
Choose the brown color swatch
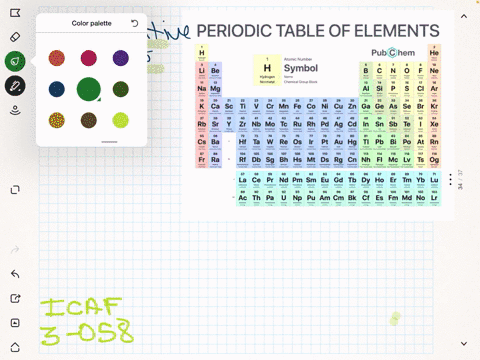point(89,120)
